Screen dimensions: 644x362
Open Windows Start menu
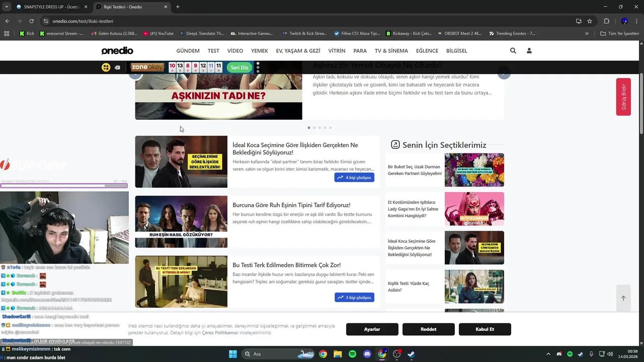click(233, 354)
